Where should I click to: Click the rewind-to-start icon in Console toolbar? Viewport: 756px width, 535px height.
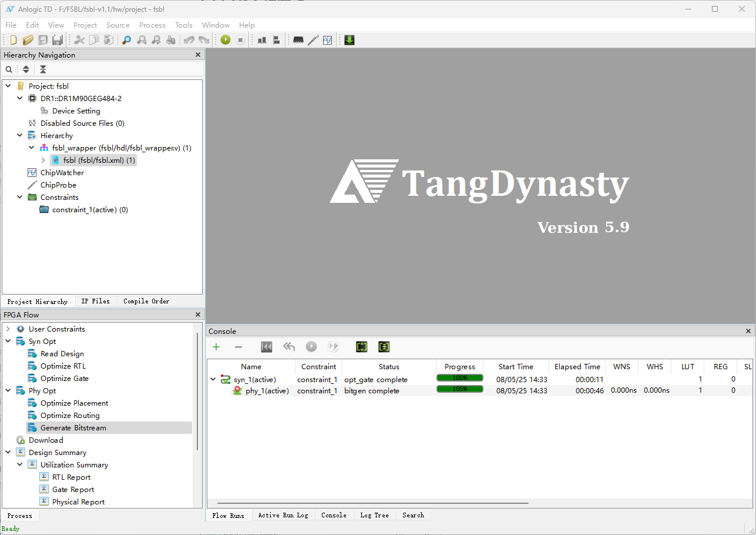pos(267,347)
